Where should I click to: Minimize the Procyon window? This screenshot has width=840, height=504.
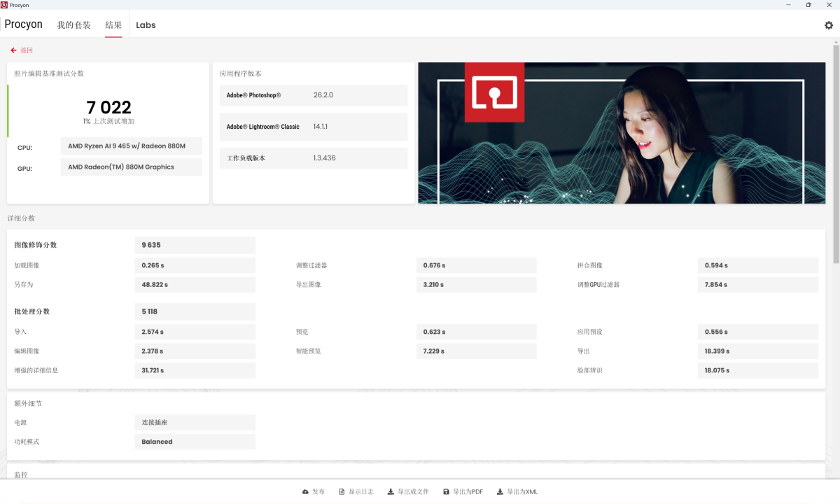789,5
